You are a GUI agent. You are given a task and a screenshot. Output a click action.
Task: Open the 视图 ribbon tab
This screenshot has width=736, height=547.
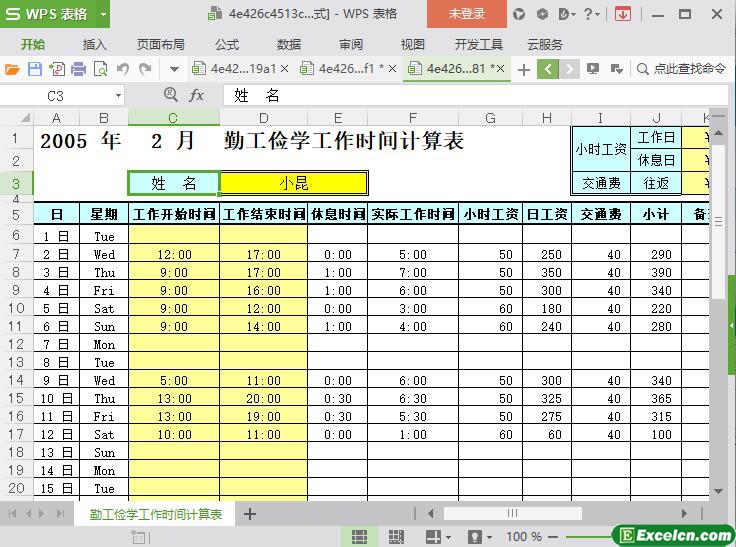pyautogui.click(x=413, y=45)
